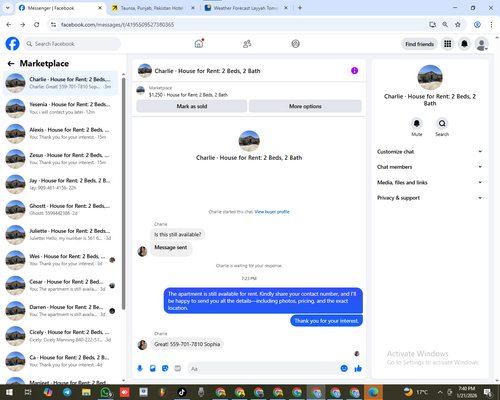The height and width of the screenshot is (400, 500).
Task: Open the Friends icon in top navigation
Action: (247, 44)
